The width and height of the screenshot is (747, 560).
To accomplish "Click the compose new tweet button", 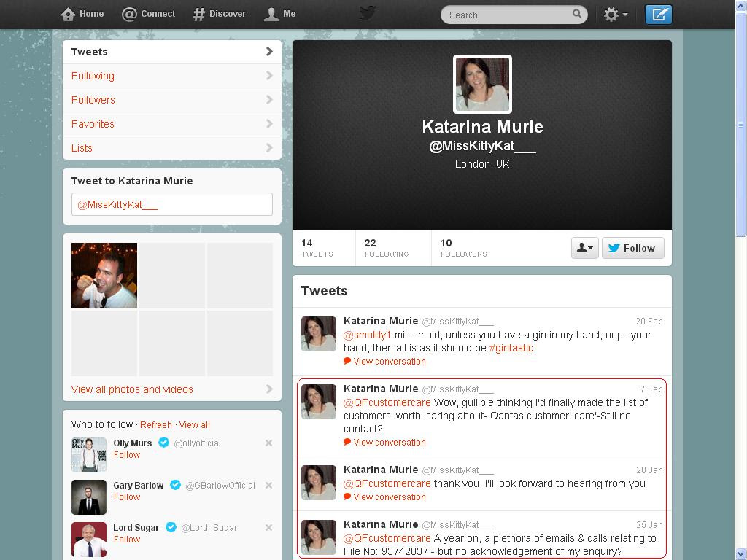I will (x=659, y=15).
